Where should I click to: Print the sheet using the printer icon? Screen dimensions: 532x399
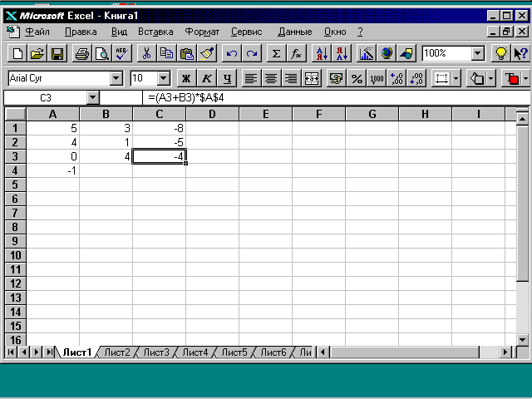click(81, 53)
